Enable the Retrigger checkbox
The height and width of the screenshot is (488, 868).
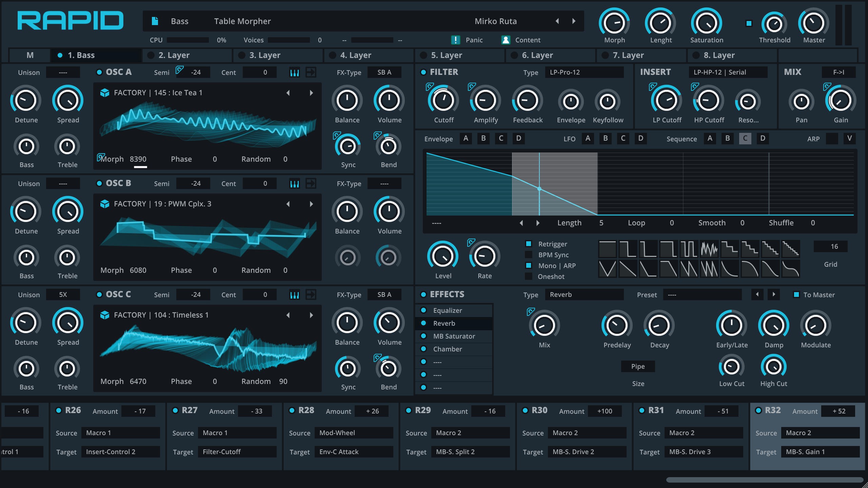pyautogui.click(x=528, y=244)
